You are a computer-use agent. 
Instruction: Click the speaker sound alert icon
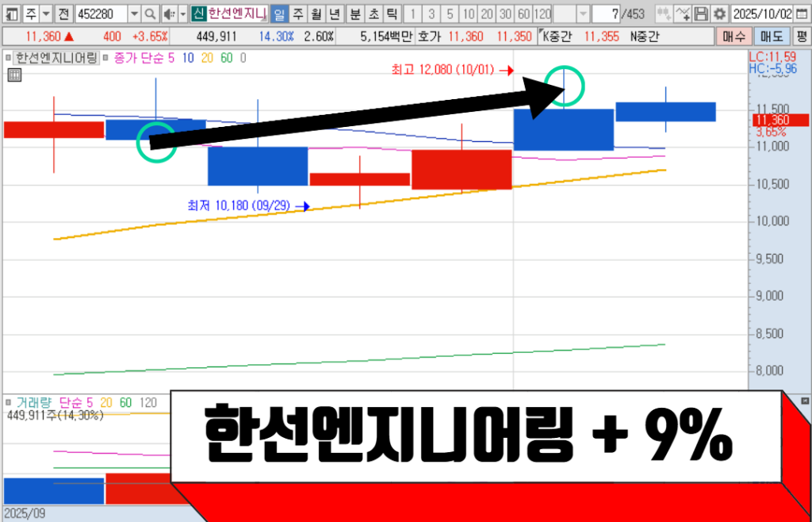coord(167,14)
